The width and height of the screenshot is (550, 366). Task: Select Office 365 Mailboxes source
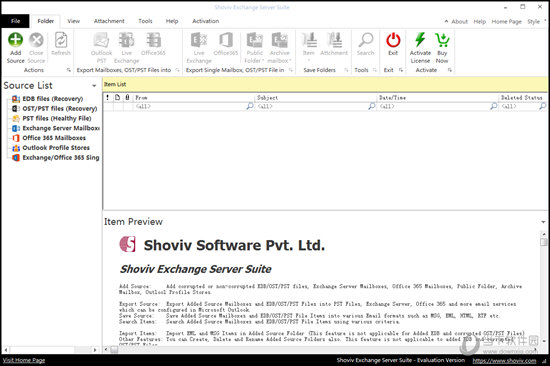click(54, 138)
